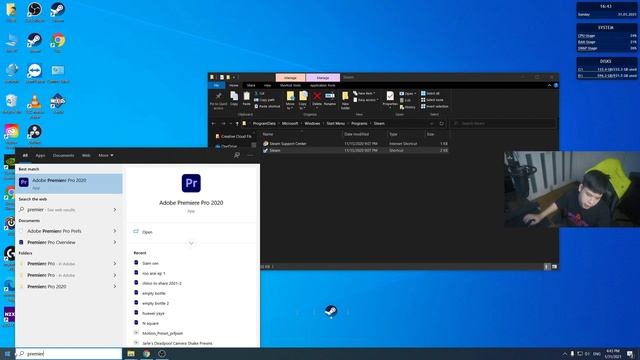Open the Easy access dropdown in ribbon
This screenshot has height=360, width=640.
[366, 100]
